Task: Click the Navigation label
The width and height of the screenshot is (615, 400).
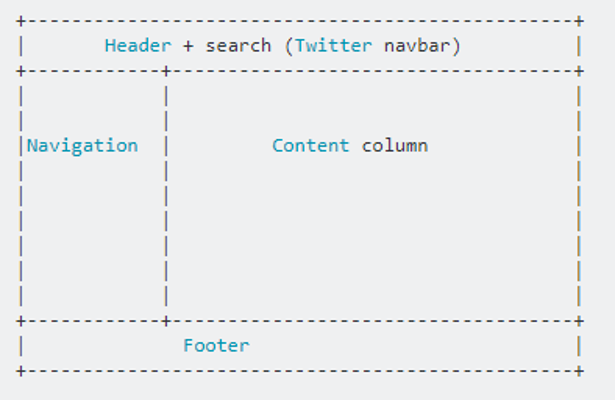Action: [x=82, y=145]
